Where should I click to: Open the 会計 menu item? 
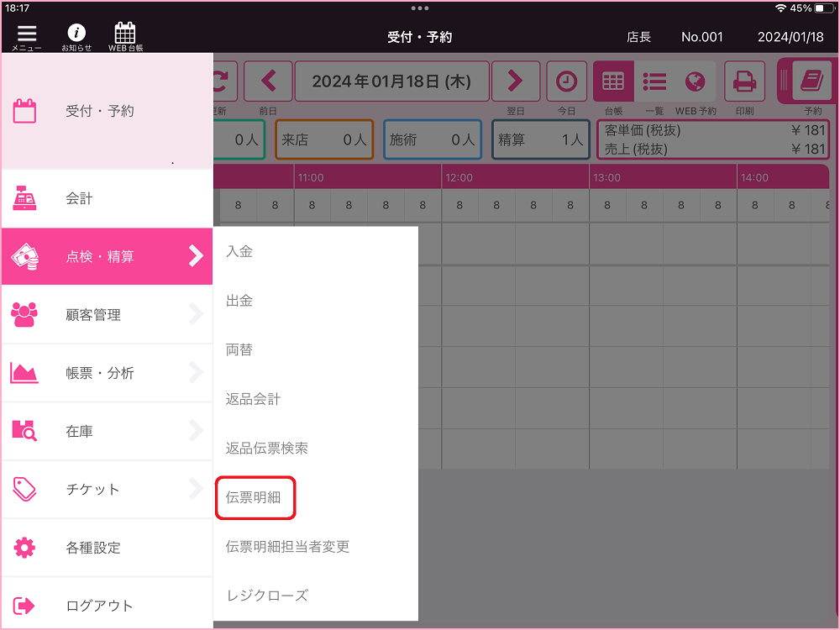[106, 199]
